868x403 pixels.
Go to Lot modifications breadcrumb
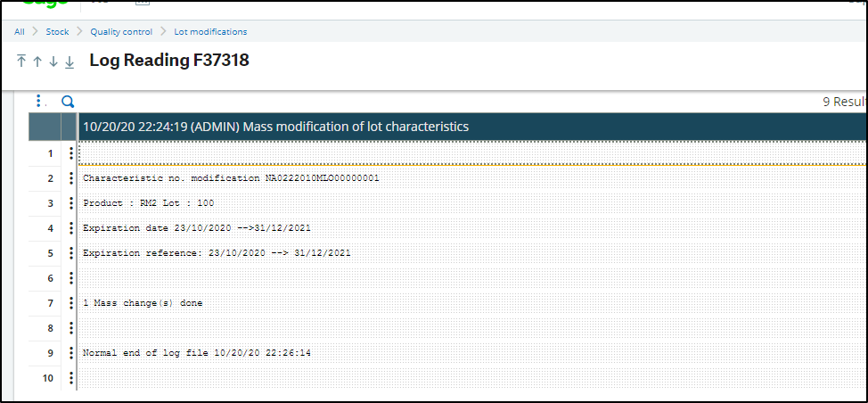(210, 32)
